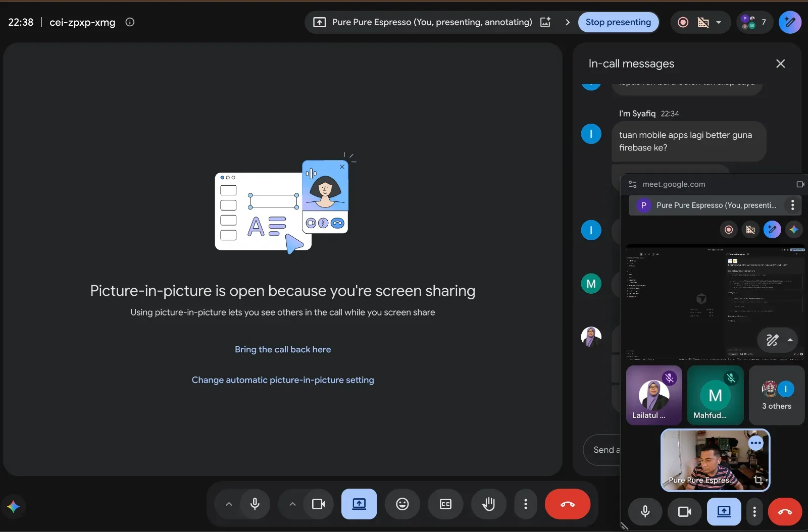Click the present screen button in main toolbar
This screenshot has width=808, height=532.
359,504
